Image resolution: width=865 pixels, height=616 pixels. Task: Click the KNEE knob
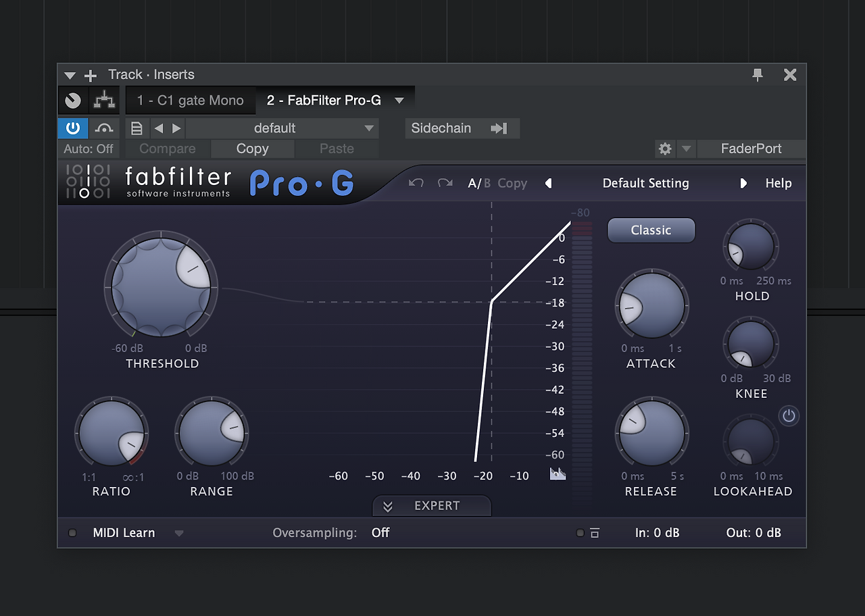pos(751,344)
